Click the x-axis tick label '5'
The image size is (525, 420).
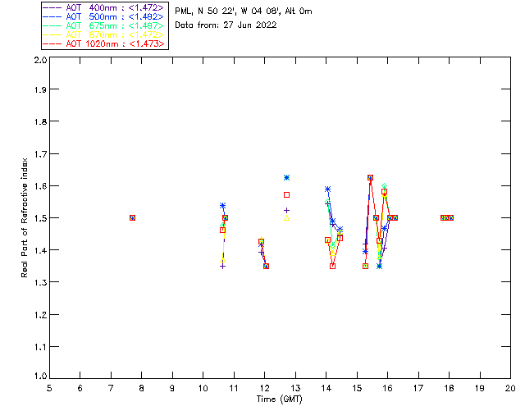point(49,389)
